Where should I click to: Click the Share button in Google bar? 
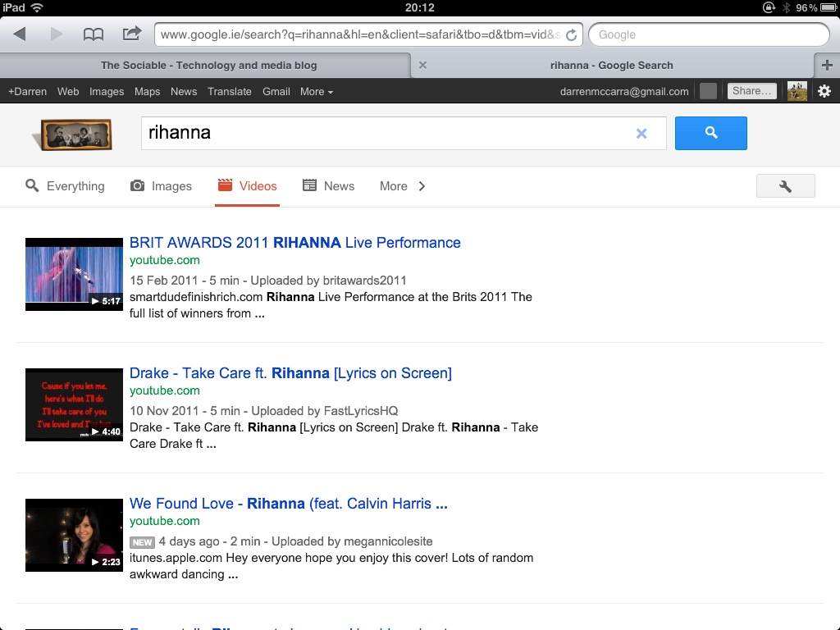tap(751, 91)
